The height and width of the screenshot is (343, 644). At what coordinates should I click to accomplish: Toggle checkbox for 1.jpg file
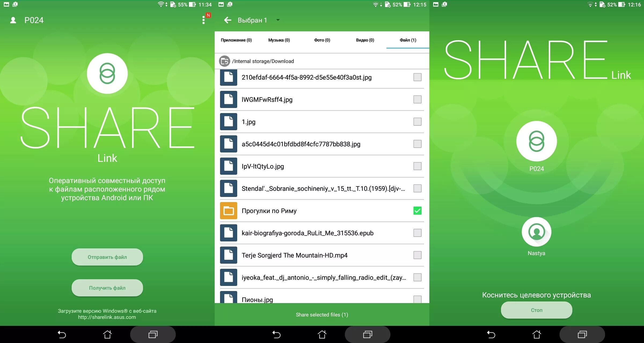pyautogui.click(x=418, y=122)
